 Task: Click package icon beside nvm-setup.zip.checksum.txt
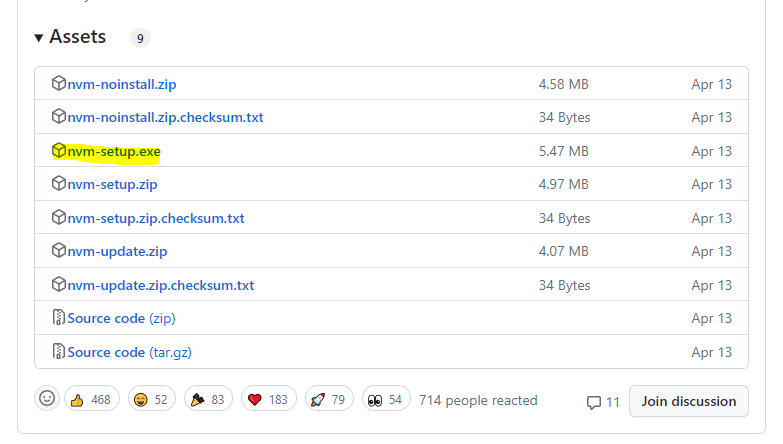coord(59,217)
